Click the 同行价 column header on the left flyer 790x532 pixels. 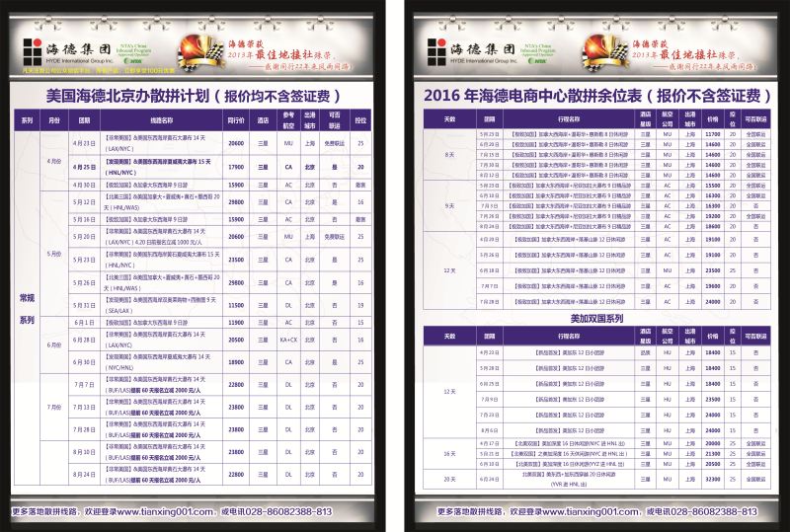coord(236,120)
